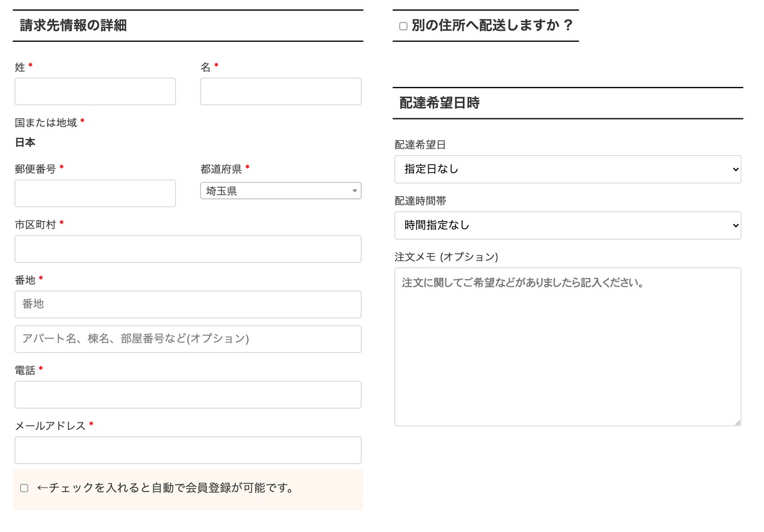Click the 請求先情報の詳細 heading
This screenshot has height=532, width=764.
[73, 26]
